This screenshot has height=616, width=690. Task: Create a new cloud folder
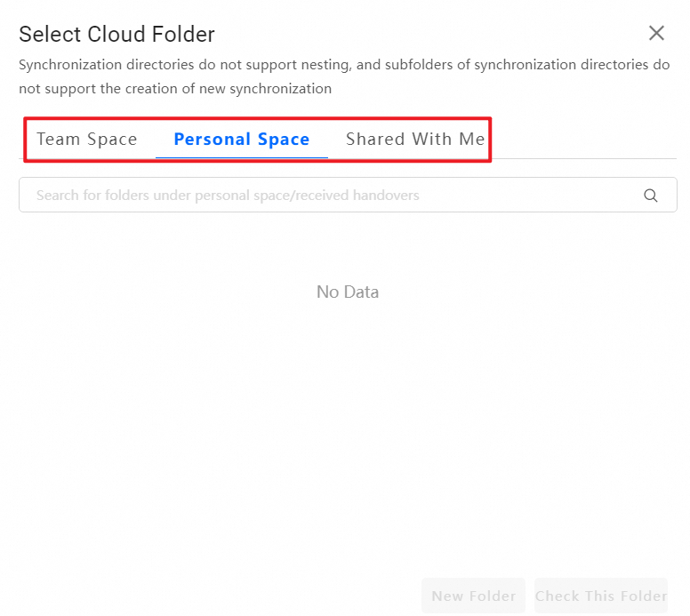coord(473,596)
